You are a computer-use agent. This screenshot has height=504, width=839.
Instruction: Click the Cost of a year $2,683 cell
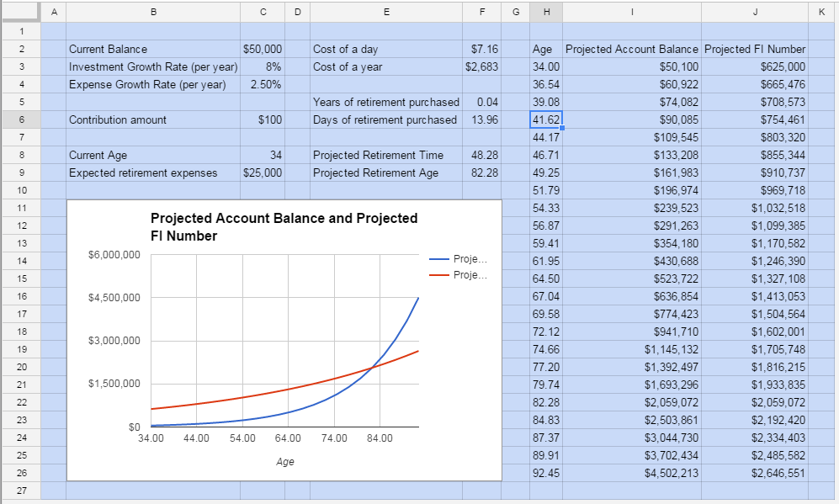[x=481, y=66]
